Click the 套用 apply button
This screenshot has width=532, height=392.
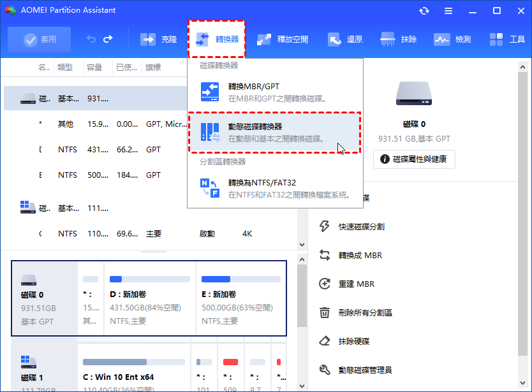[x=40, y=40]
